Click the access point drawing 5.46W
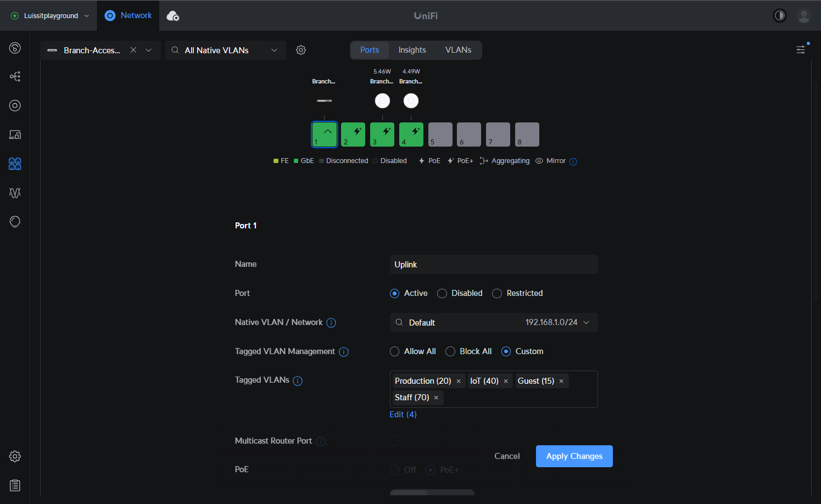The image size is (821, 504). click(382, 101)
